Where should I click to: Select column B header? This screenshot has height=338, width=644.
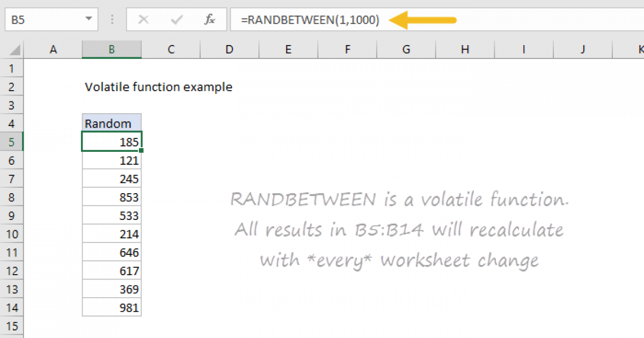tap(112, 49)
